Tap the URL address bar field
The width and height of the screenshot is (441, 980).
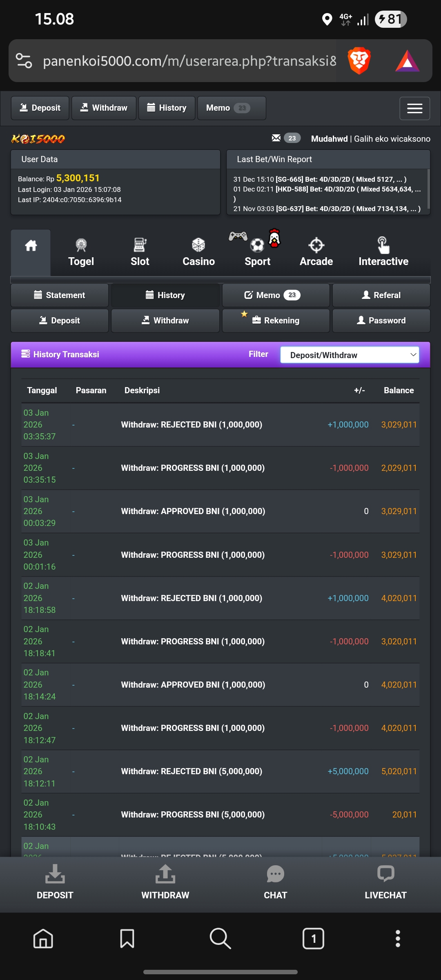[189, 61]
